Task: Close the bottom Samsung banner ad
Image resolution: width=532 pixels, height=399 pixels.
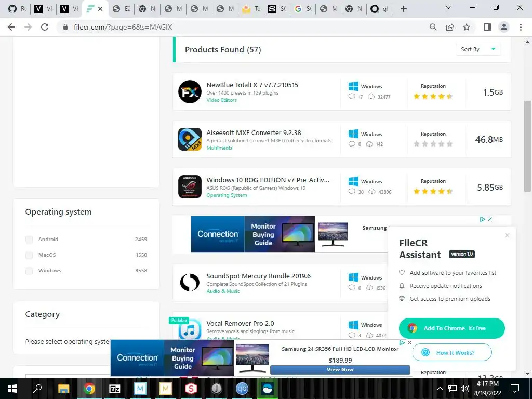Action: [x=409, y=343]
